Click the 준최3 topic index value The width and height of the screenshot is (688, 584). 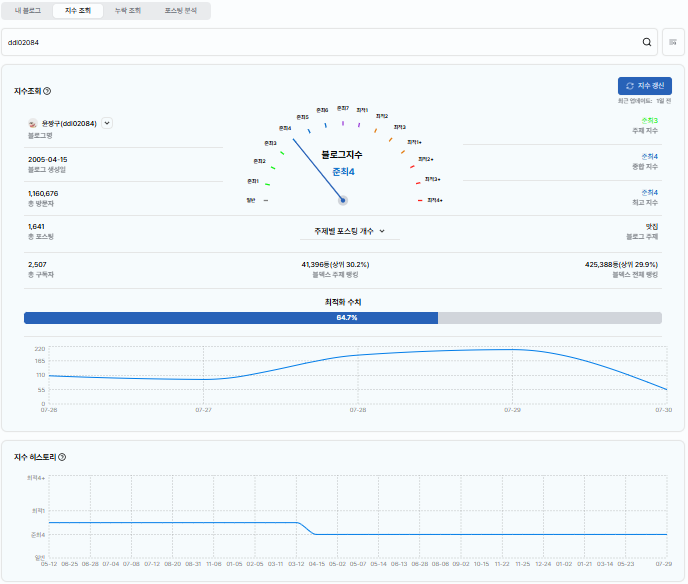tap(650, 120)
